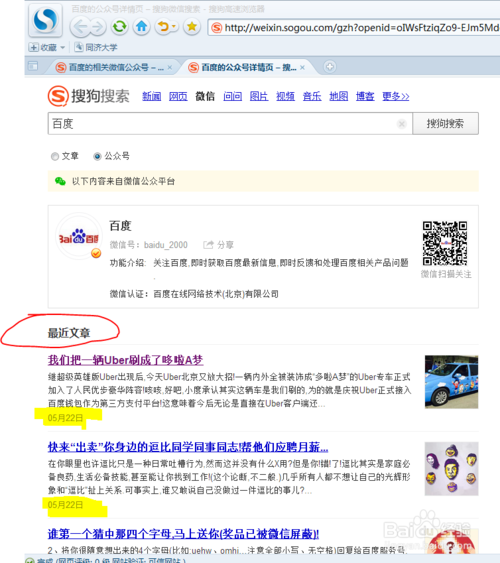Click the 搜狗搜索 logo
The width and height of the screenshot is (500, 563).
(89, 96)
